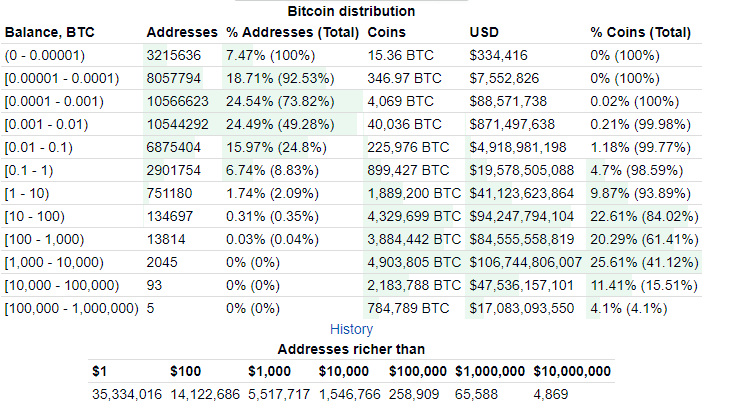Click the "Bitcoin distribution" table title

tap(351, 11)
